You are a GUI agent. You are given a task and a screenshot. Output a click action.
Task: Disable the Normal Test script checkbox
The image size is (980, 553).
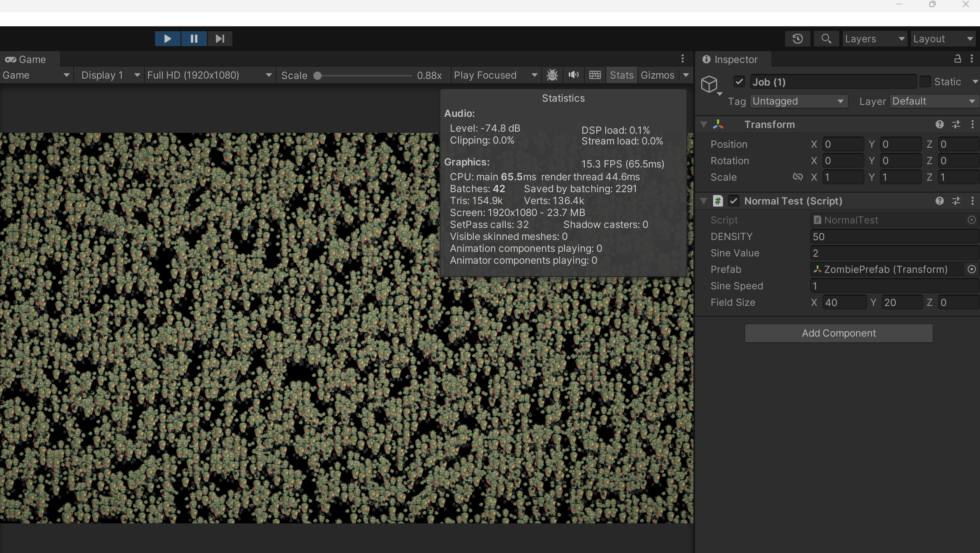tap(733, 201)
